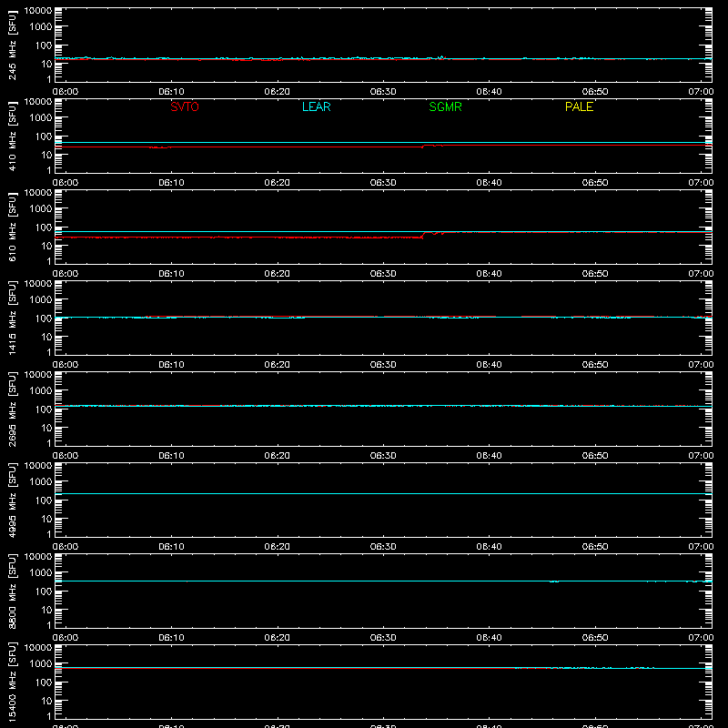Select the 610 MHz [SFU] axis title
Image resolution: width=728 pixels, height=728 pixels.
click(12, 227)
